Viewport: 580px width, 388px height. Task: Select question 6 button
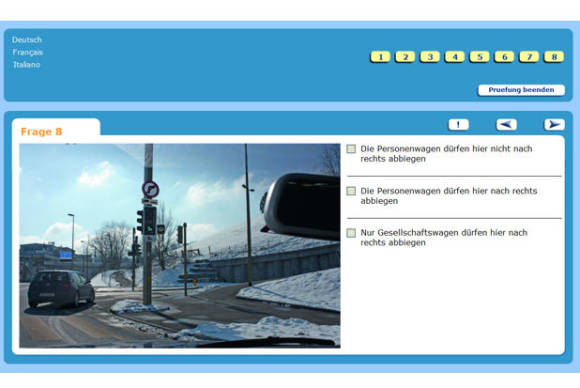504,57
